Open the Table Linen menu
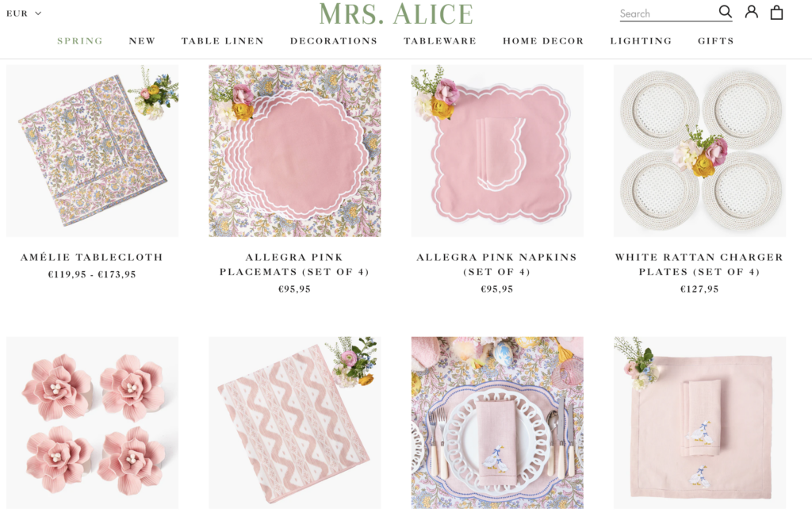The width and height of the screenshot is (812, 524). pyautogui.click(x=223, y=41)
